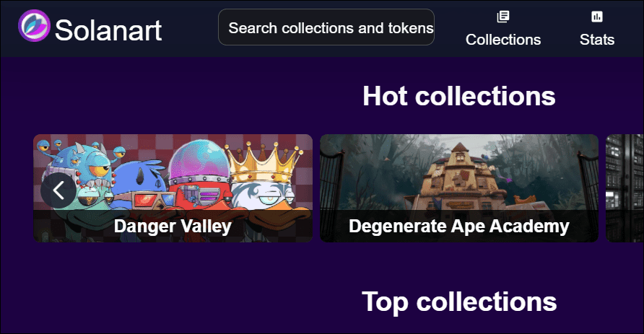Click the Top collections heading

(458, 302)
